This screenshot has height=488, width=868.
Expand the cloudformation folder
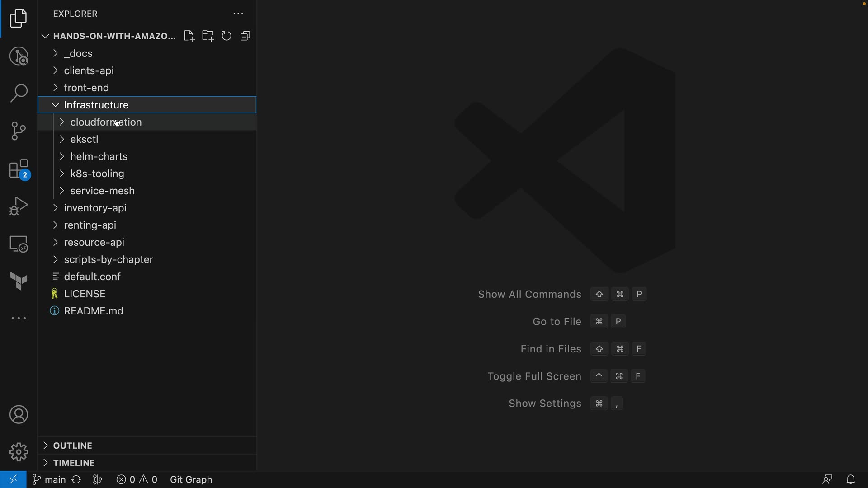[106, 122]
